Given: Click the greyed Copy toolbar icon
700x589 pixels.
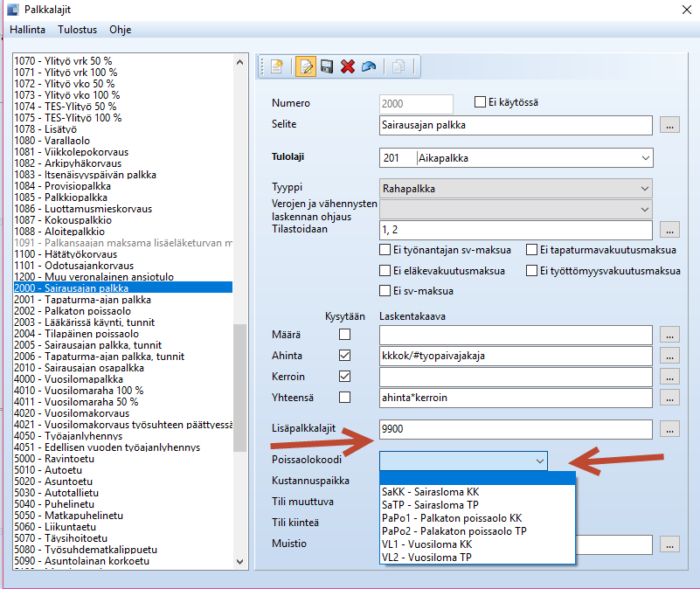Looking at the screenshot, I should pos(399,66).
